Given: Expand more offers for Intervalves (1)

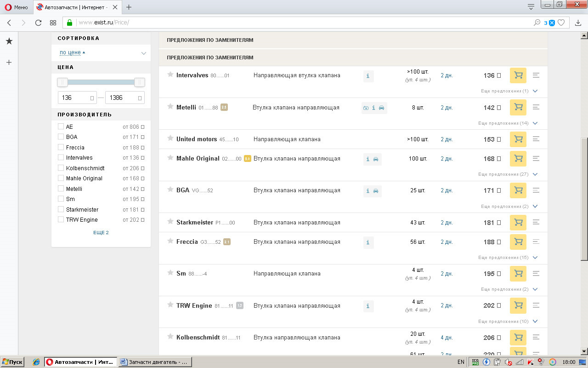Looking at the screenshot, I should point(509,91).
